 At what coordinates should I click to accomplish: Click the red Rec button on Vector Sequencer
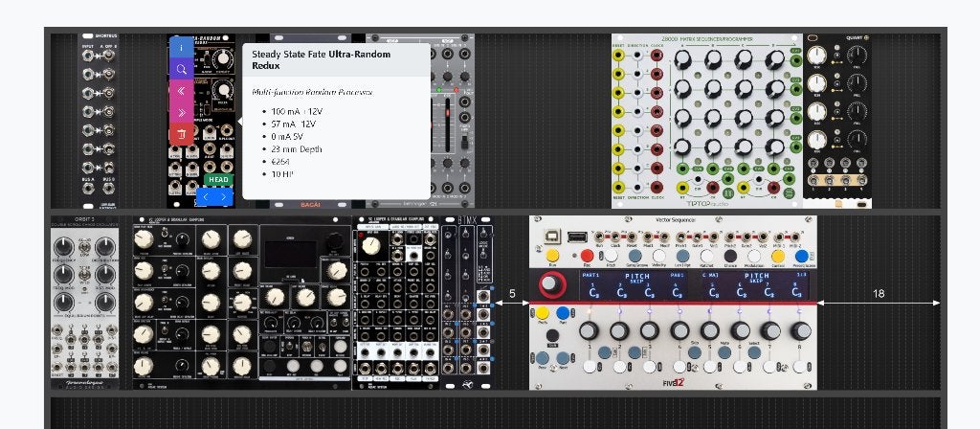tap(587, 255)
